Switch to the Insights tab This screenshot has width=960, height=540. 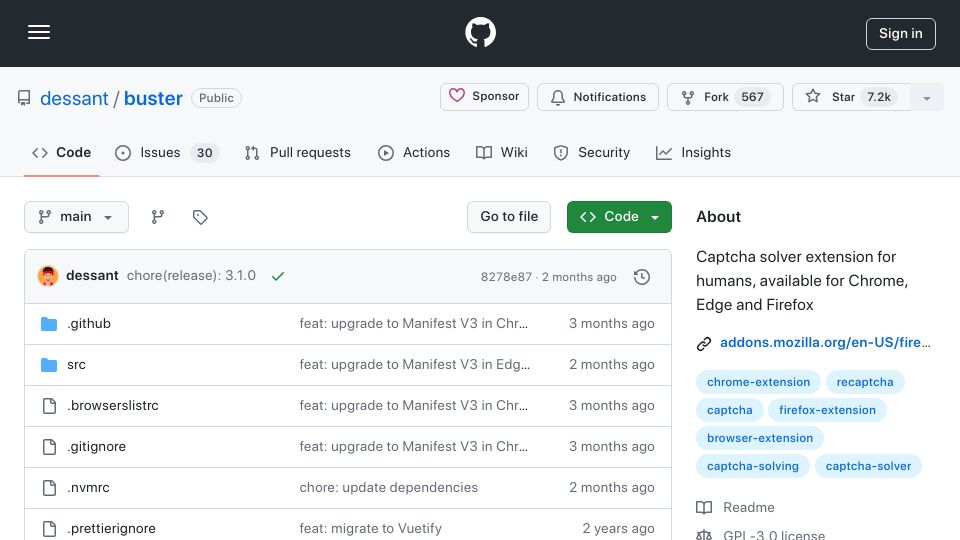pos(693,152)
